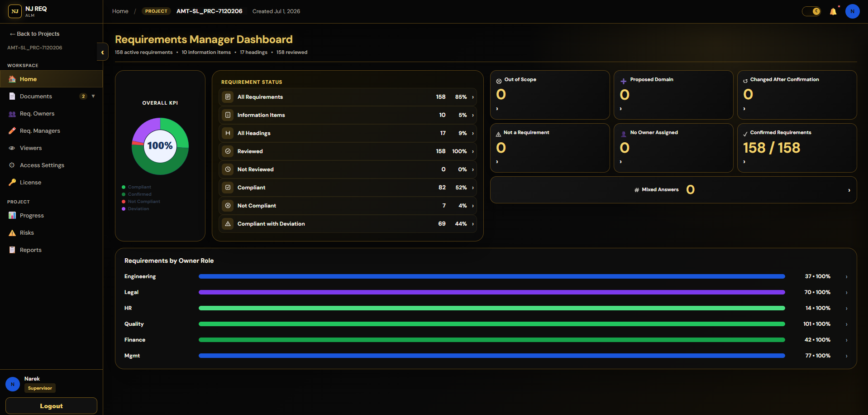
Task: Click the PROJECT breadcrumb badge
Action: point(156,11)
